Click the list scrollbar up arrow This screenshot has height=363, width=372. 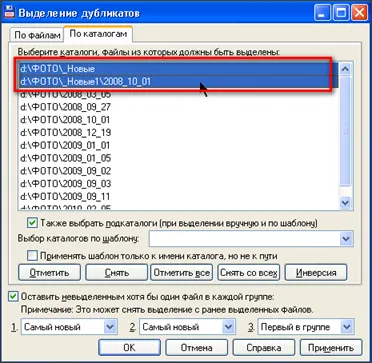click(345, 69)
